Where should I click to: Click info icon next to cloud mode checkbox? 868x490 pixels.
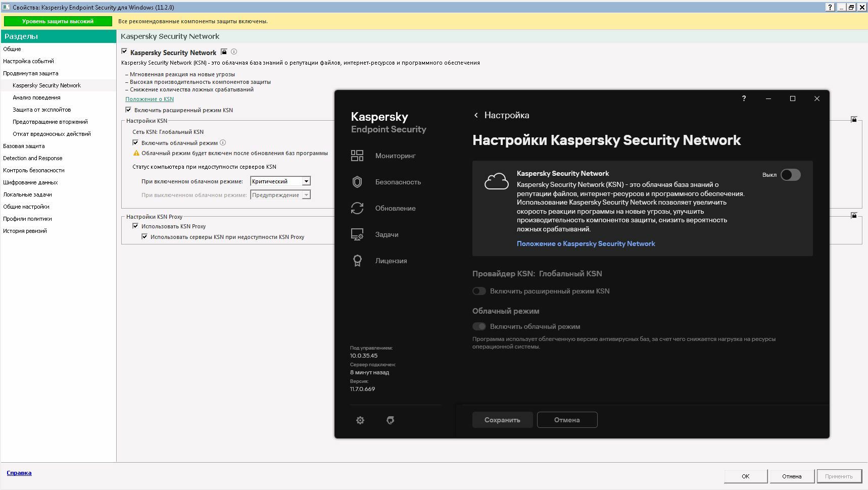(x=223, y=142)
